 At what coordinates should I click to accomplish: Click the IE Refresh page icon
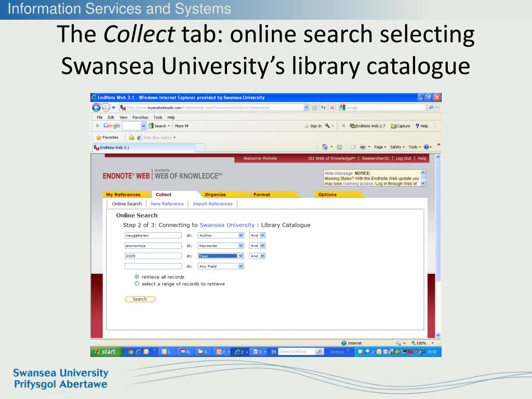tap(323, 108)
